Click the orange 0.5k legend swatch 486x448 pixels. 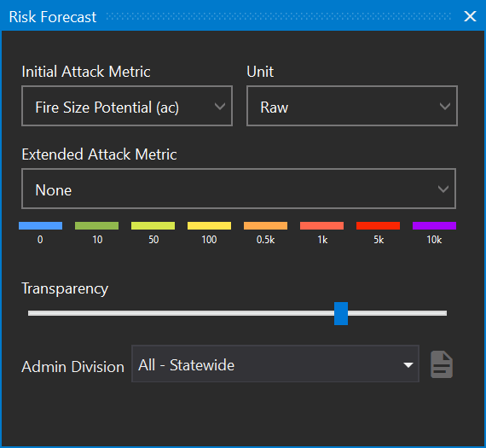click(266, 225)
